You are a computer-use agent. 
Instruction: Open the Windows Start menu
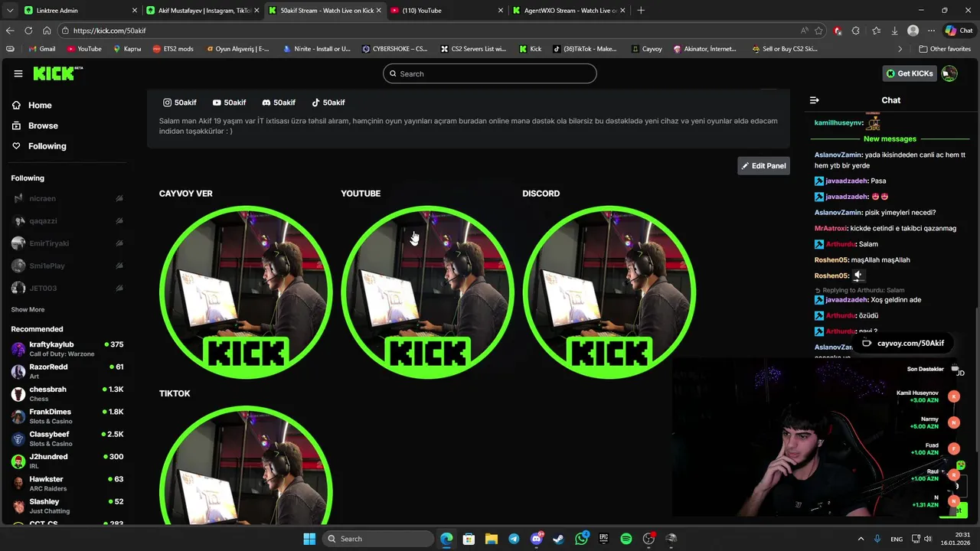click(309, 539)
